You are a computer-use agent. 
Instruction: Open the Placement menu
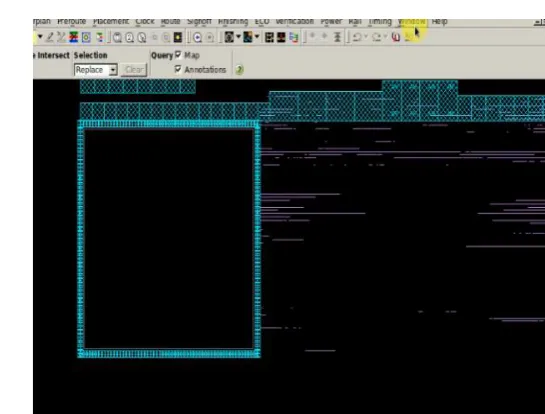point(111,22)
